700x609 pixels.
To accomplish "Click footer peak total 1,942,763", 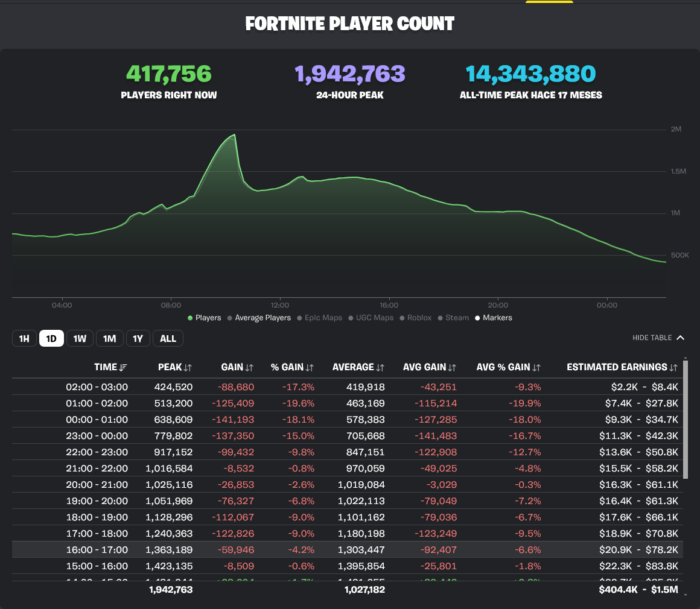I will tap(171, 590).
